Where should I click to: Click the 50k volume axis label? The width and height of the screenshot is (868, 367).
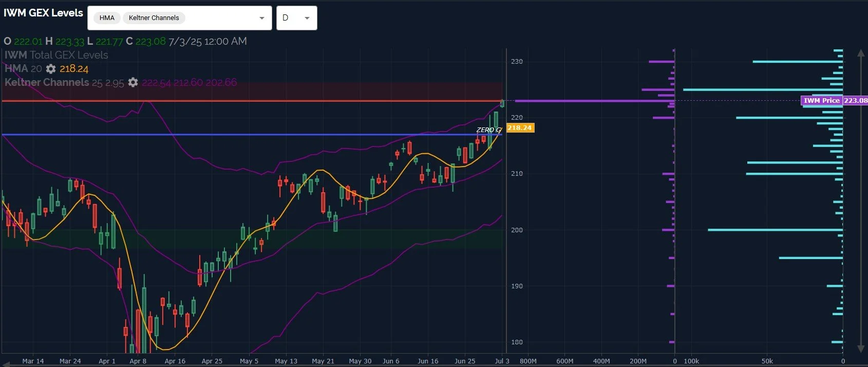coord(767,361)
